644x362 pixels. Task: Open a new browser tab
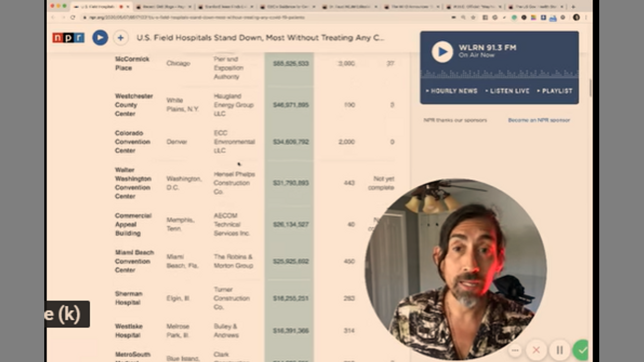(x=573, y=7)
